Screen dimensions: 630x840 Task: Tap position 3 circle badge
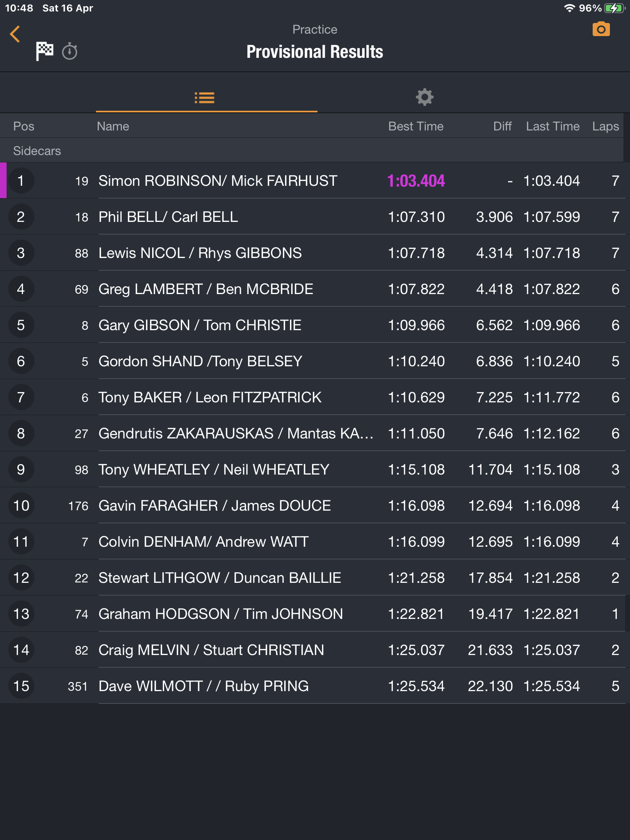[21, 253]
